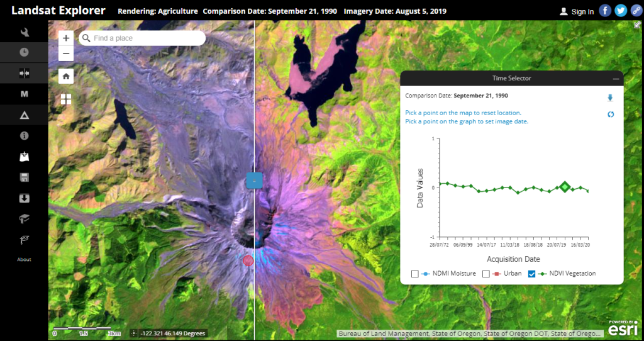Return to the default home extent
This screenshot has height=341, width=644.
pos(66,76)
